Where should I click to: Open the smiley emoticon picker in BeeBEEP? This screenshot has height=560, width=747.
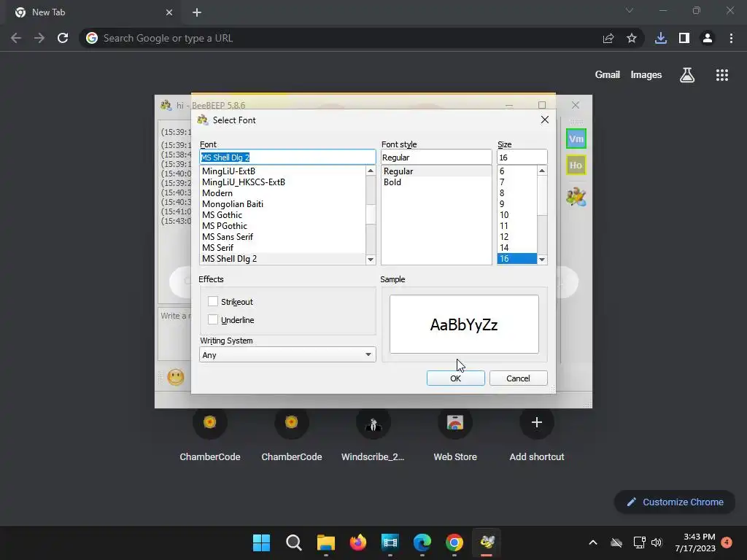pyautogui.click(x=176, y=377)
